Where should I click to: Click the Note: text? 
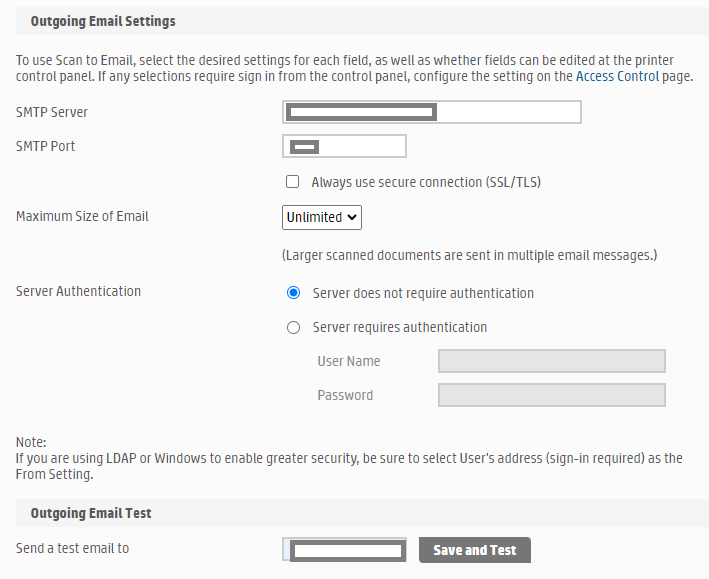point(31,442)
